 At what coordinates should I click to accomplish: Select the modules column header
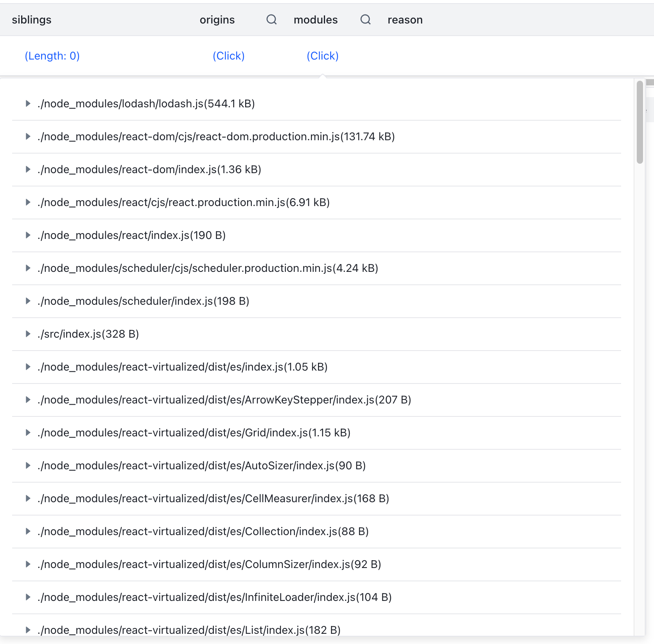click(316, 20)
